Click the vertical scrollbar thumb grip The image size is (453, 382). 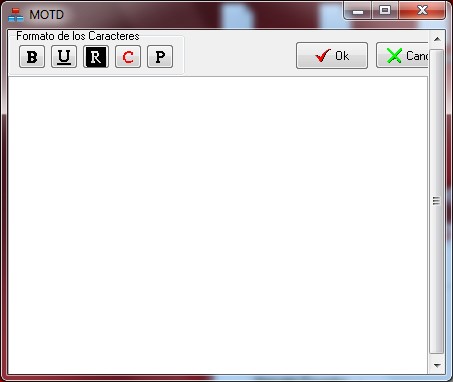tap(436, 201)
